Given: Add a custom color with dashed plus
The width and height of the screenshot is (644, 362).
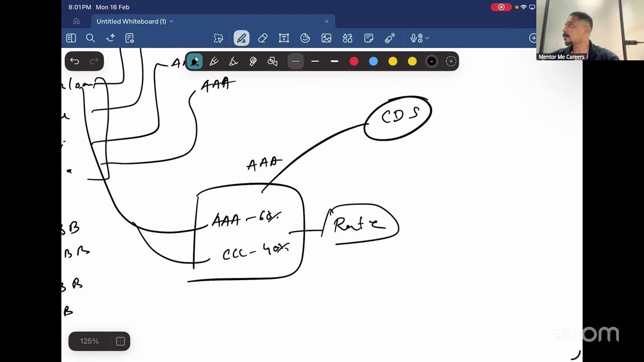Looking at the screenshot, I should click(x=451, y=61).
